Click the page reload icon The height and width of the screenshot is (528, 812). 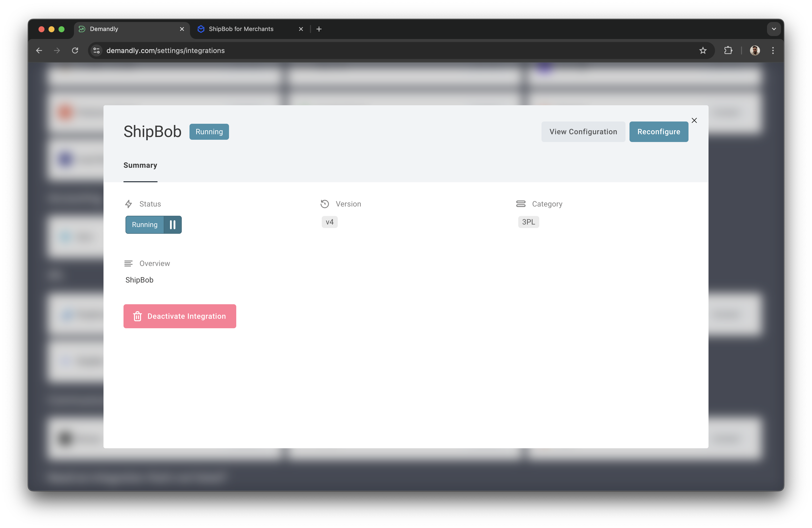[75, 50]
